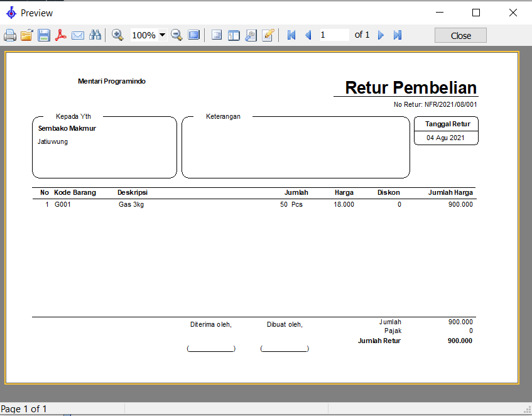This screenshot has width=532, height=416.
Task: Click the G001 item code cell
Action: pyautogui.click(x=62, y=204)
